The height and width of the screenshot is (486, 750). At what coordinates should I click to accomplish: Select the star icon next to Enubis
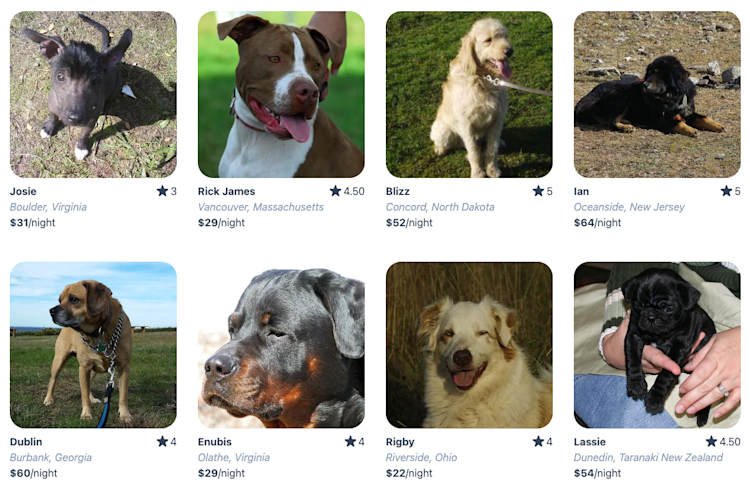coord(351,441)
